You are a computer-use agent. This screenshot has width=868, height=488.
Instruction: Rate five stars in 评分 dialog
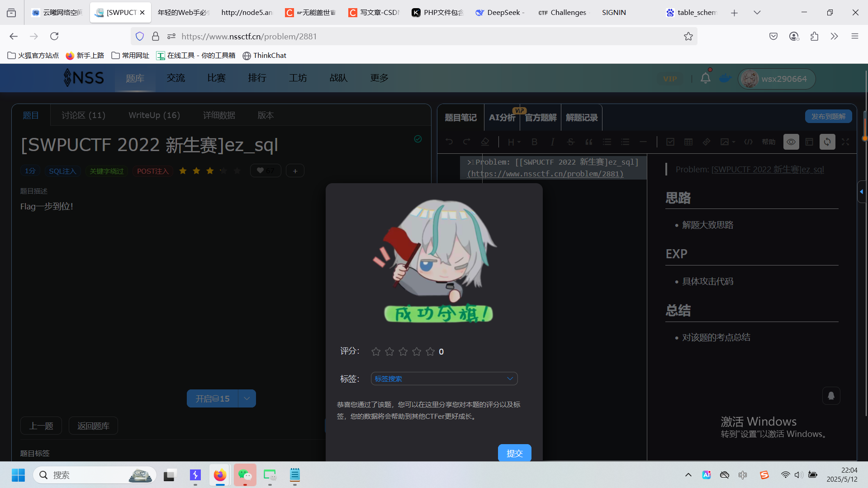pyautogui.click(x=430, y=351)
